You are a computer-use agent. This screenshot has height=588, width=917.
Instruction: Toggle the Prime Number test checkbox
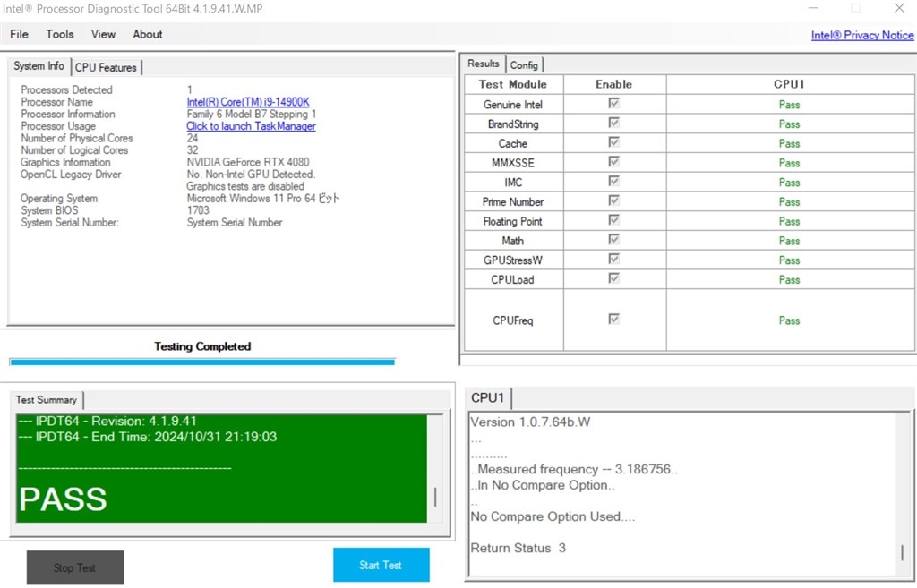click(614, 201)
